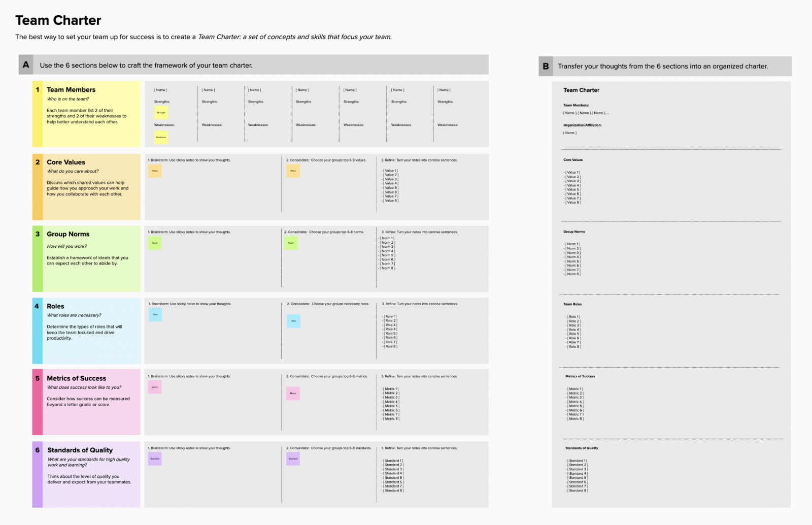Viewport: 812px width, 525px height.
Task: Click the green Norm note under Consolidate
Action: [x=291, y=243]
